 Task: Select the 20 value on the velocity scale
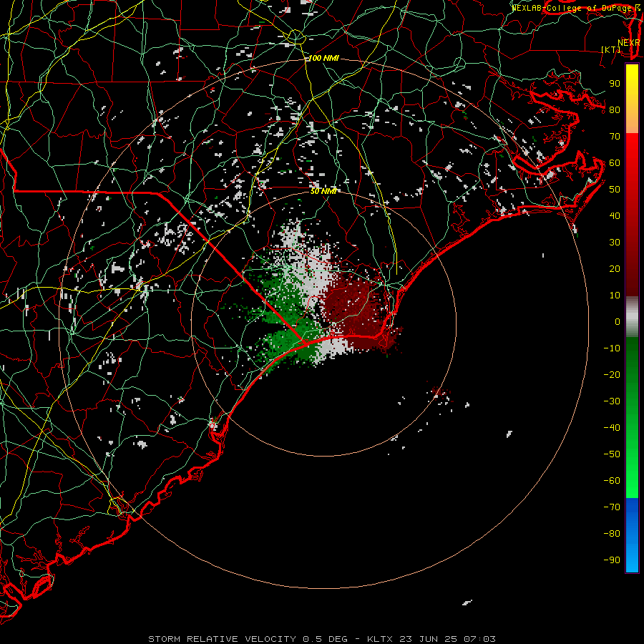click(615, 269)
